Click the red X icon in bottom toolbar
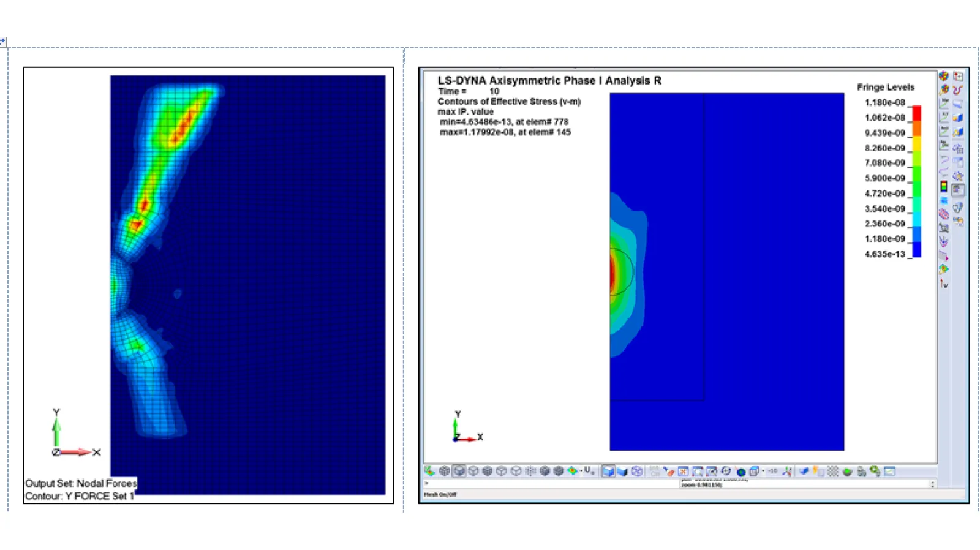The image size is (980, 550). (x=683, y=471)
